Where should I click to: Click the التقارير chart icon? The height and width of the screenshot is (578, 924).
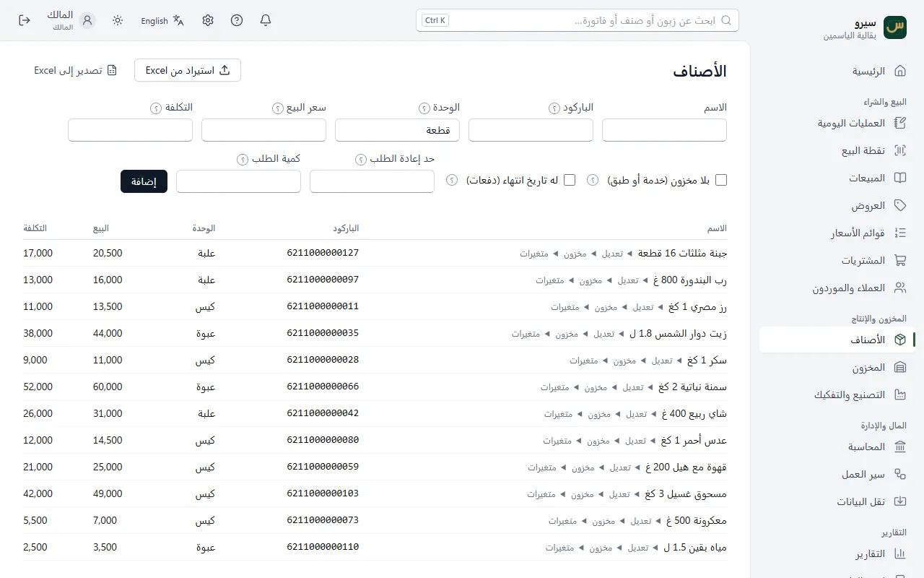900,553
